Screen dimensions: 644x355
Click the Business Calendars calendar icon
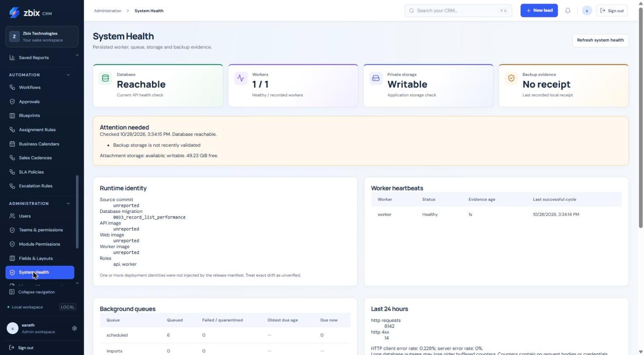pos(12,144)
